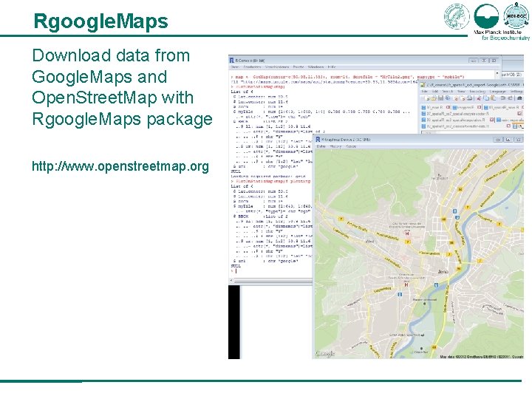Image resolution: width=532 pixels, height=399 pixels.
Task: Click Cut scissors icon in Notepad++ toolbar
Action: (479, 98)
